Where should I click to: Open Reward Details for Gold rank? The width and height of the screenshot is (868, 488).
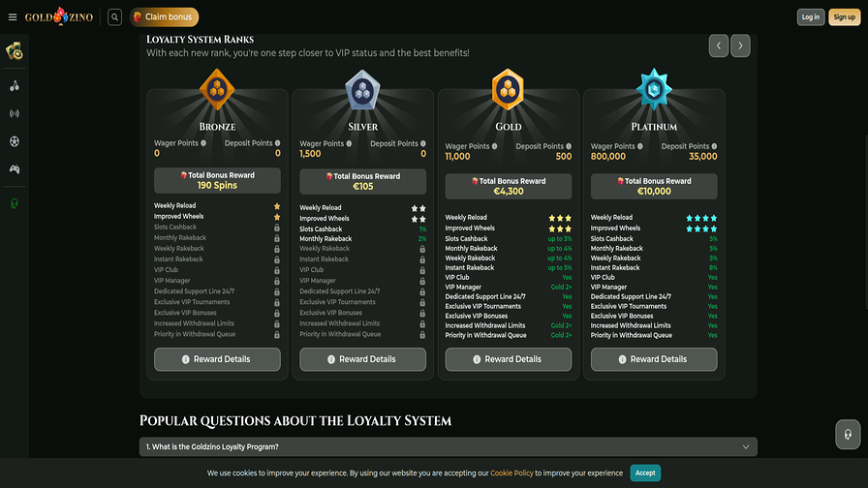pyautogui.click(x=509, y=359)
